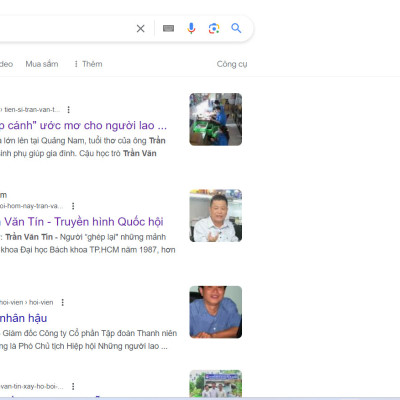
Task: Click the blue magnifier search button
Action: [236, 28]
